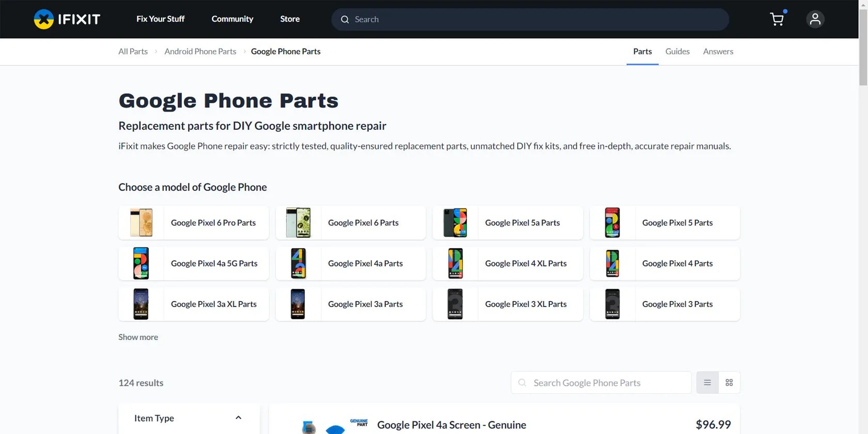Open Google Pixel 6 Parts link

[x=363, y=223]
